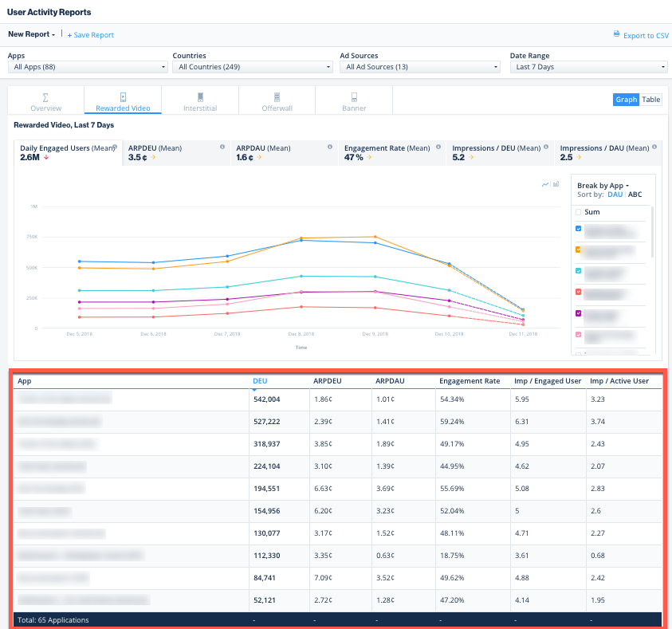Click blue line data point at Dec 5, 2018

point(79,261)
